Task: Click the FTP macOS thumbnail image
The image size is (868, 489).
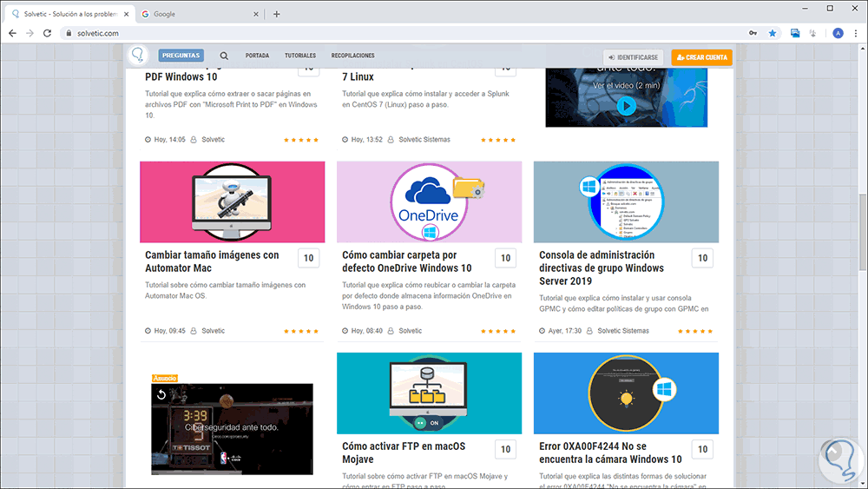Action: coord(429,393)
